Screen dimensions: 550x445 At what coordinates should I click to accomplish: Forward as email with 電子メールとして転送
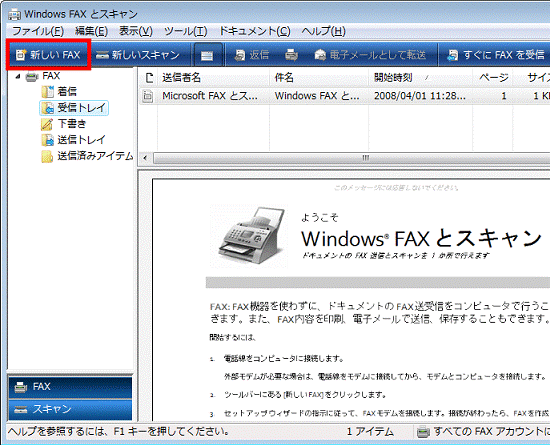(370, 55)
